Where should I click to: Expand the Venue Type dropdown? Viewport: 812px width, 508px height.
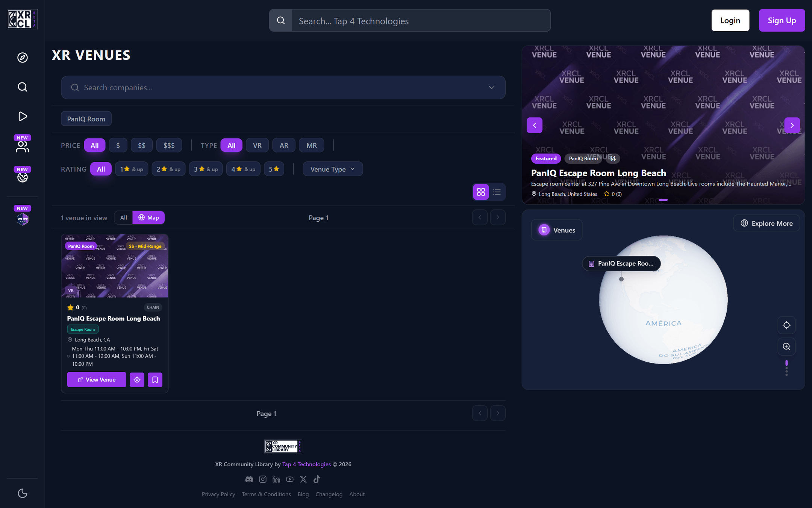click(x=333, y=169)
